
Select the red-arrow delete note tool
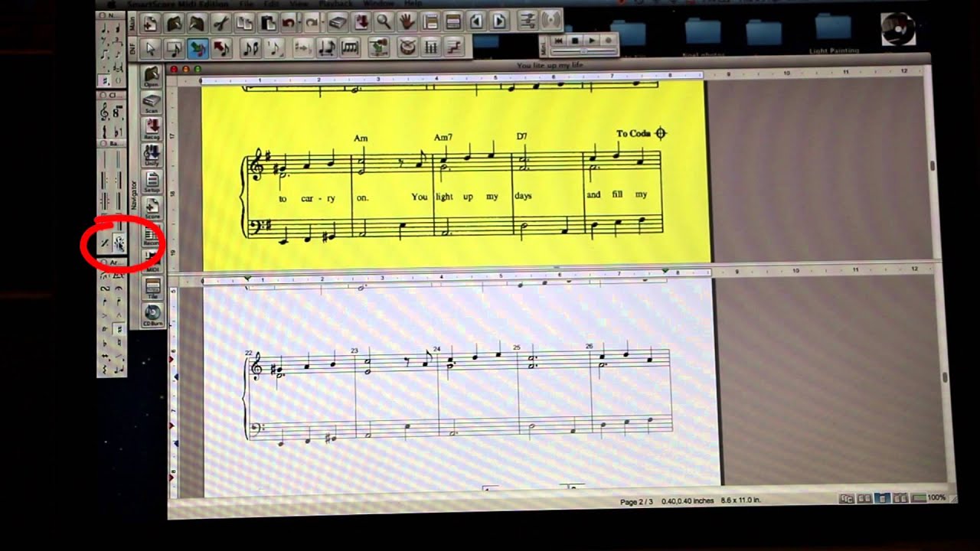tap(221, 48)
